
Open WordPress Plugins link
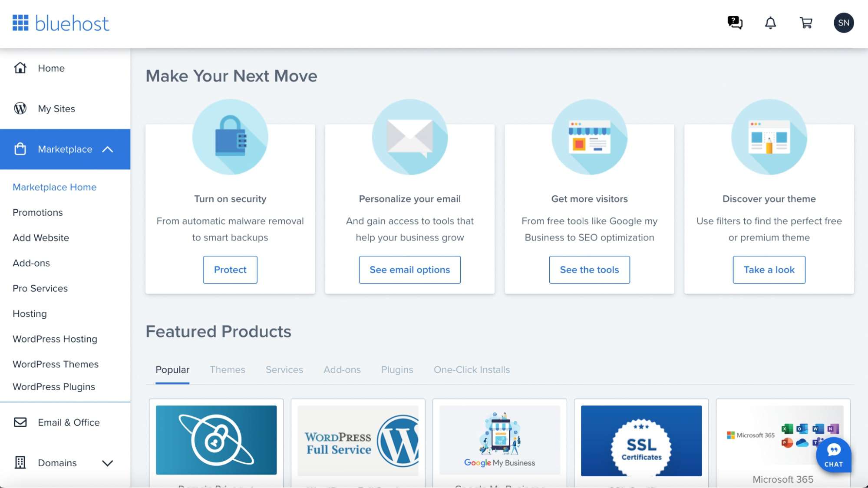[x=54, y=386]
